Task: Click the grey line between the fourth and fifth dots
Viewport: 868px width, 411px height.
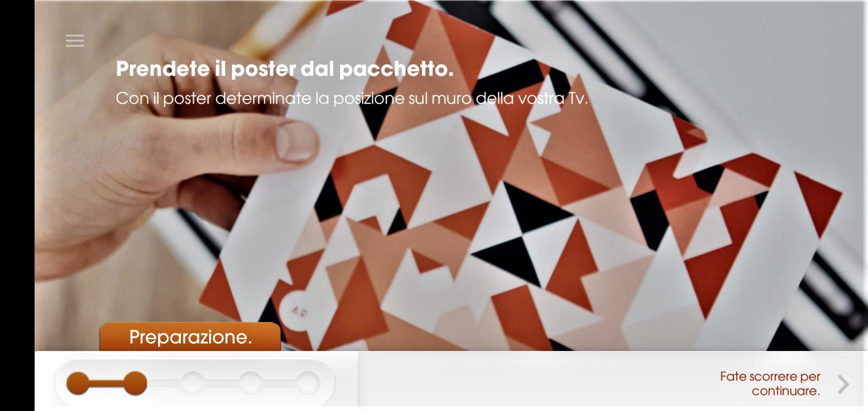Action: (x=279, y=383)
